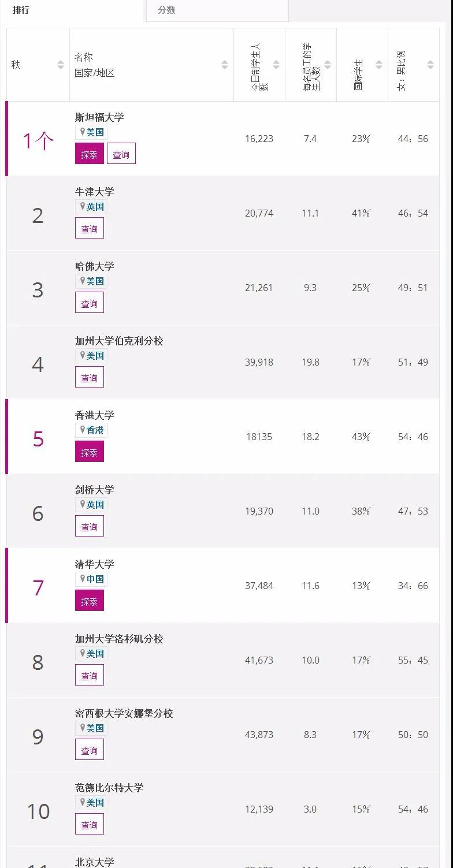Image resolution: width=453 pixels, height=868 pixels.
Task: Sort by name/country column arrows
Action: click(x=225, y=65)
